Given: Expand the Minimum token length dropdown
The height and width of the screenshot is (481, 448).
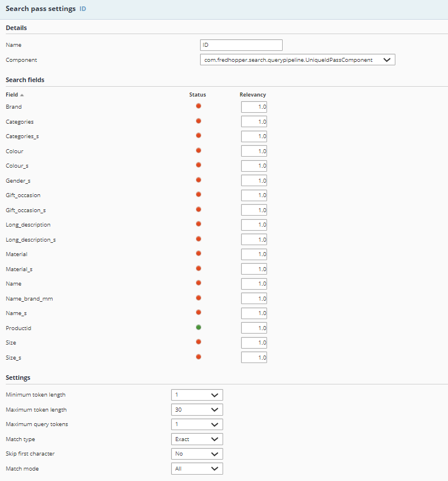Looking at the screenshot, I should point(197,395).
